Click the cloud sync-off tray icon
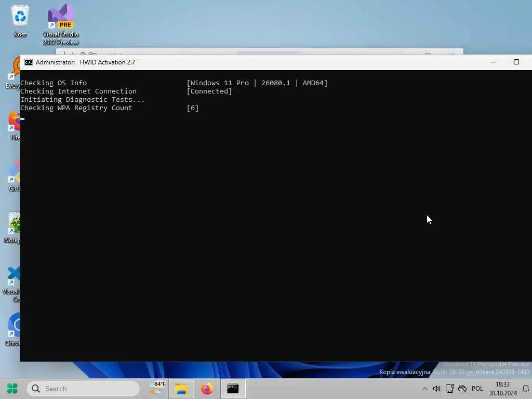 coord(462,389)
